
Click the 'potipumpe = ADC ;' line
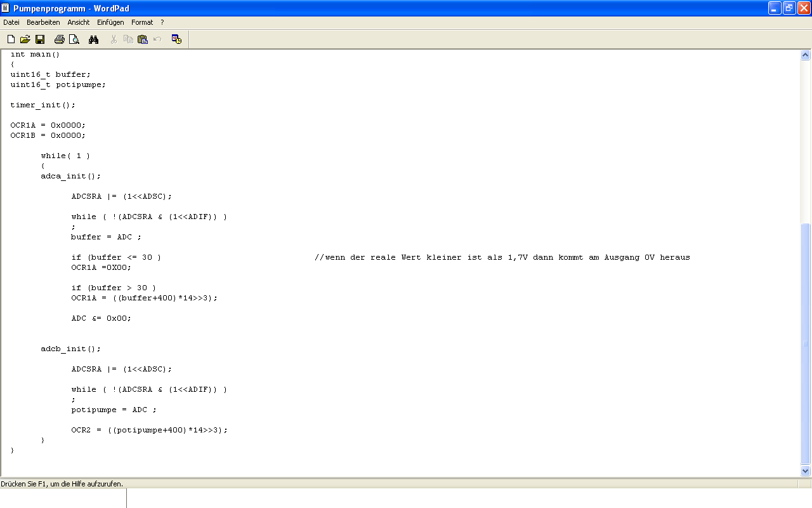114,410
